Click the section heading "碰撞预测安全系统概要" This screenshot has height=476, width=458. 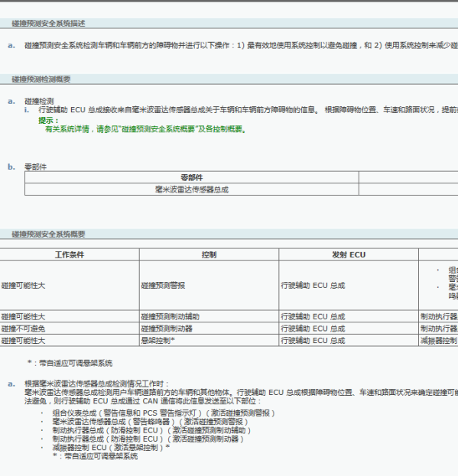(48, 234)
